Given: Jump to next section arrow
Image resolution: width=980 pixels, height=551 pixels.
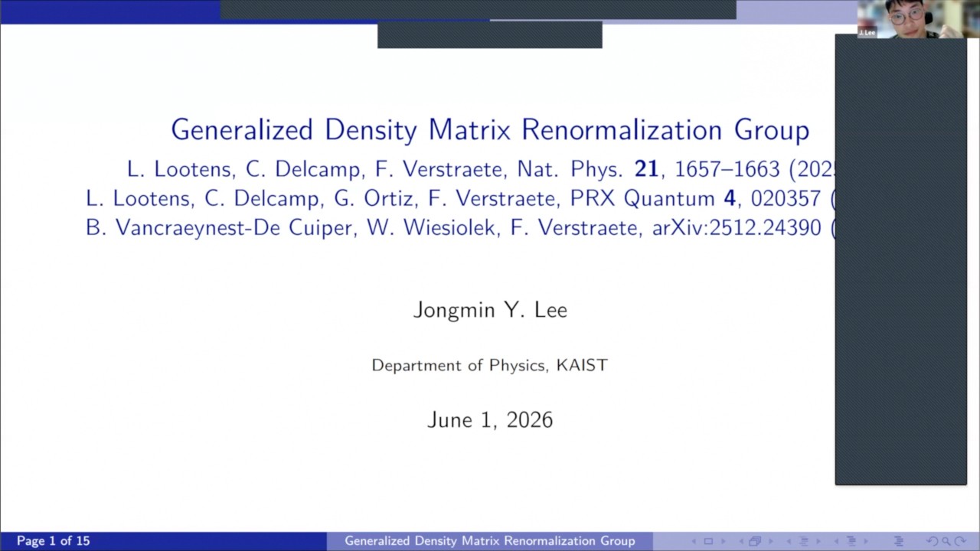Looking at the screenshot, I should coord(866,541).
